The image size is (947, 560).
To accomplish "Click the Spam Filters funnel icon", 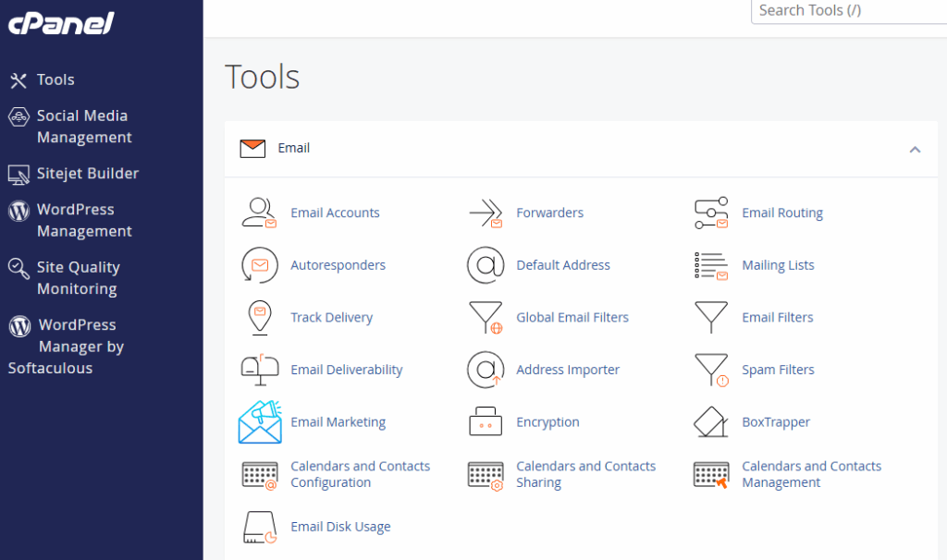I will click(x=711, y=370).
